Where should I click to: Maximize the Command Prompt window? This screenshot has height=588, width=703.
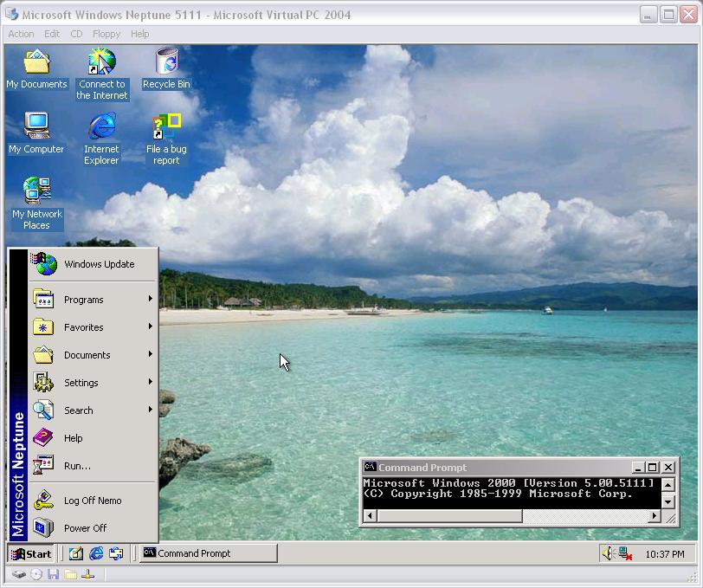click(x=652, y=468)
